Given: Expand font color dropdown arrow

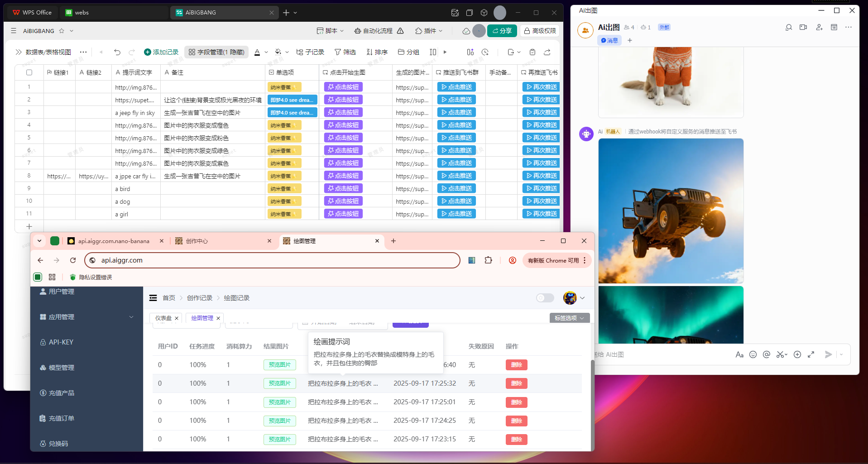Looking at the screenshot, I should coord(266,52).
